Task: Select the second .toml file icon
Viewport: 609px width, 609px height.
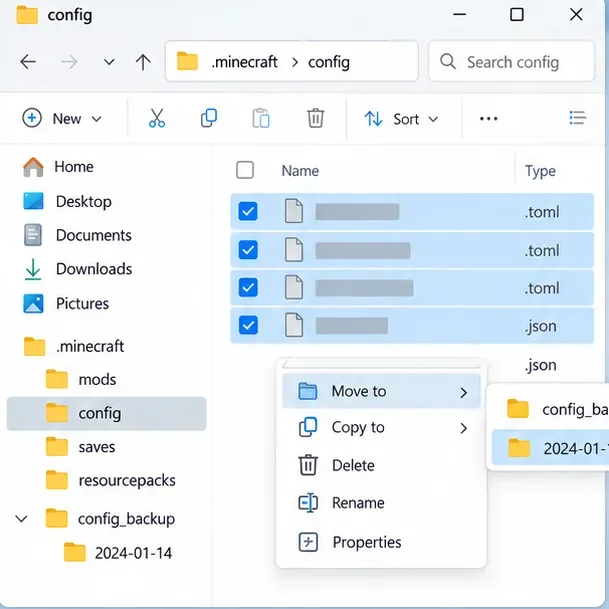Action: (294, 250)
